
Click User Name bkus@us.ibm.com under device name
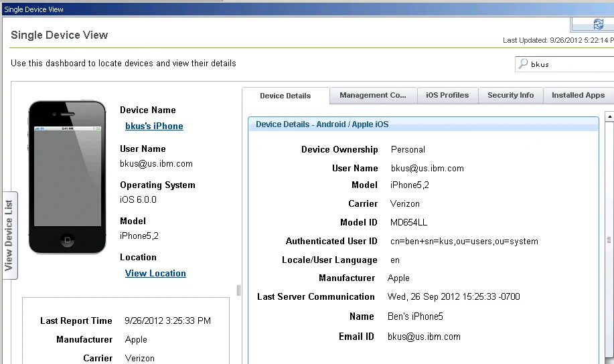coord(156,164)
